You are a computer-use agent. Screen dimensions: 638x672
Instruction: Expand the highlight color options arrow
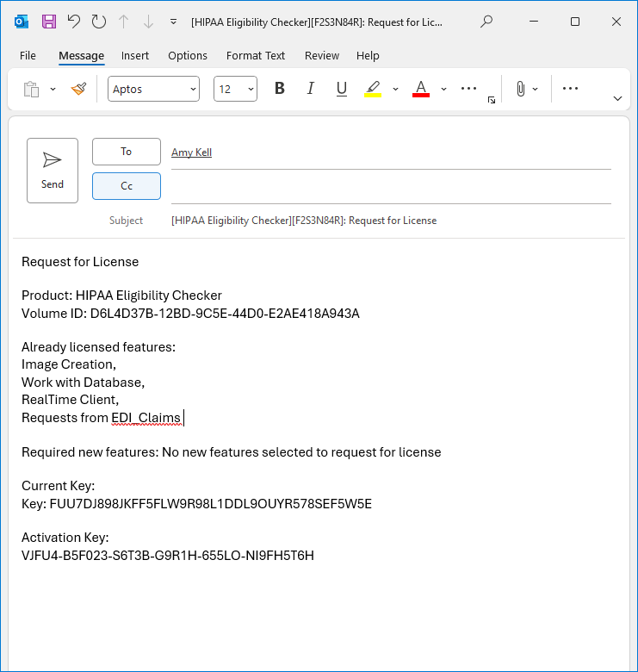tap(396, 89)
